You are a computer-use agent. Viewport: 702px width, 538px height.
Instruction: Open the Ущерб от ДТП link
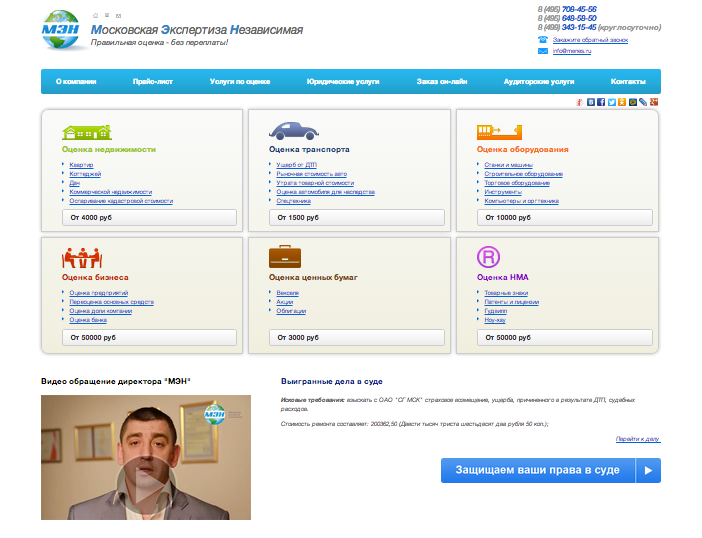[x=296, y=165]
